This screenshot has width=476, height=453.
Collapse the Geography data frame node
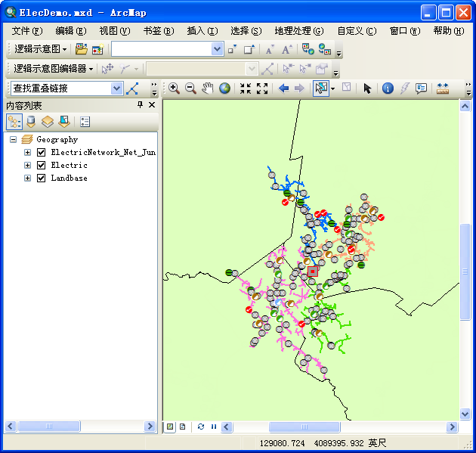(14, 140)
